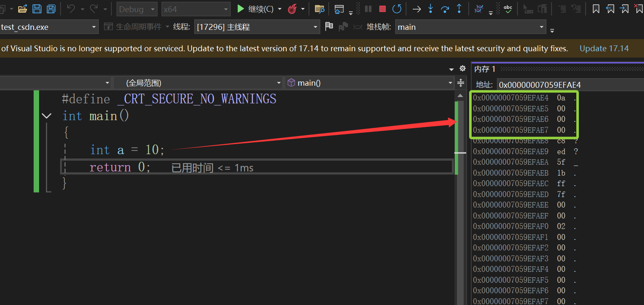Click memory row 0x00000007059EFAEC
This screenshot has width=644, height=305.
click(525, 184)
